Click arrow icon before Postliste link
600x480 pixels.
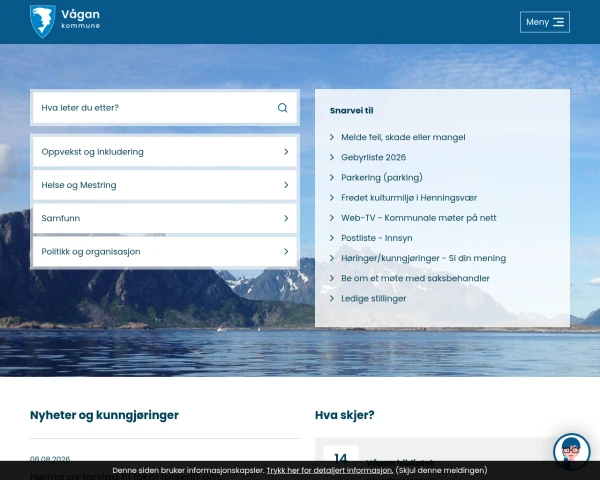pyautogui.click(x=332, y=238)
